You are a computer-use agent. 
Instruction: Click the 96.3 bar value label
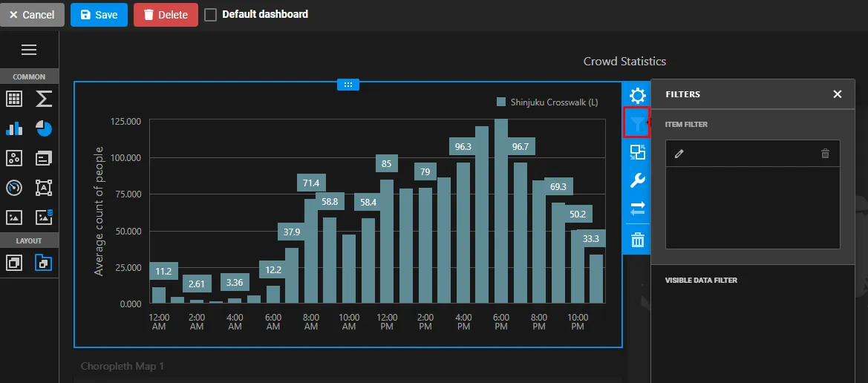tap(463, 147)
